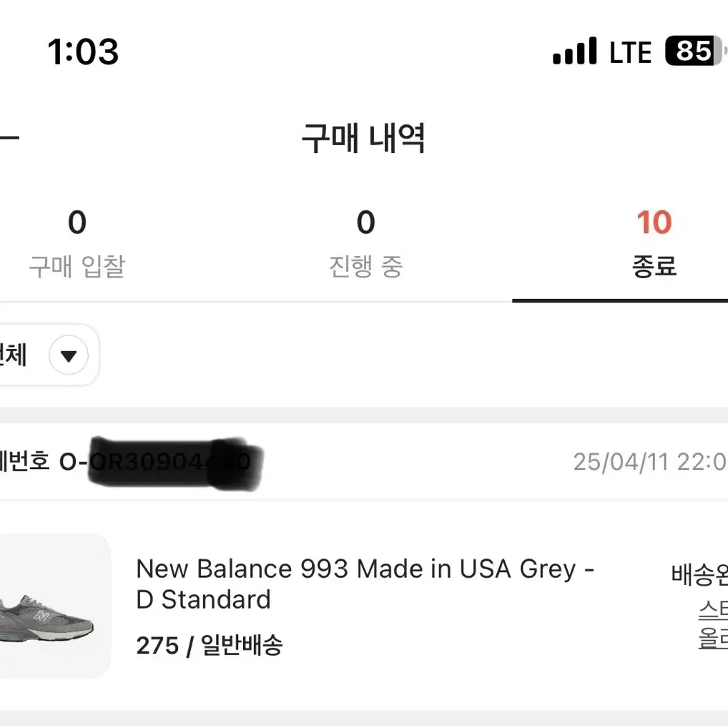The image size is (728, 728).
Task: Open the 전체 filter dropdown
Action: point(43,355)
